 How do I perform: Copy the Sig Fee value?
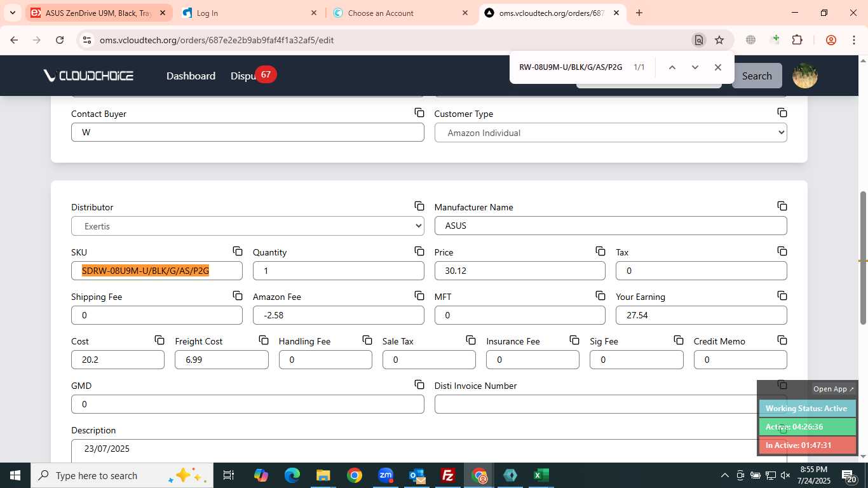click(x=679, y=340)
